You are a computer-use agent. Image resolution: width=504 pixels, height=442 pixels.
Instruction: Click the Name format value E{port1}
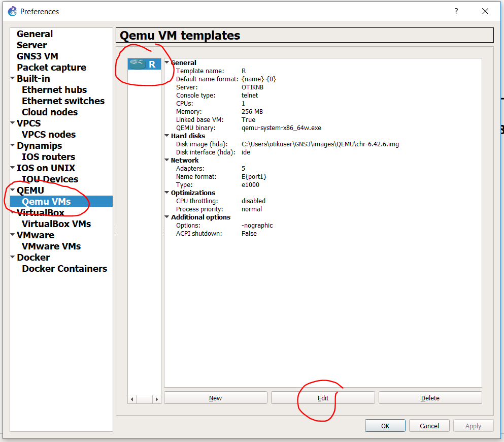(254, 177)
